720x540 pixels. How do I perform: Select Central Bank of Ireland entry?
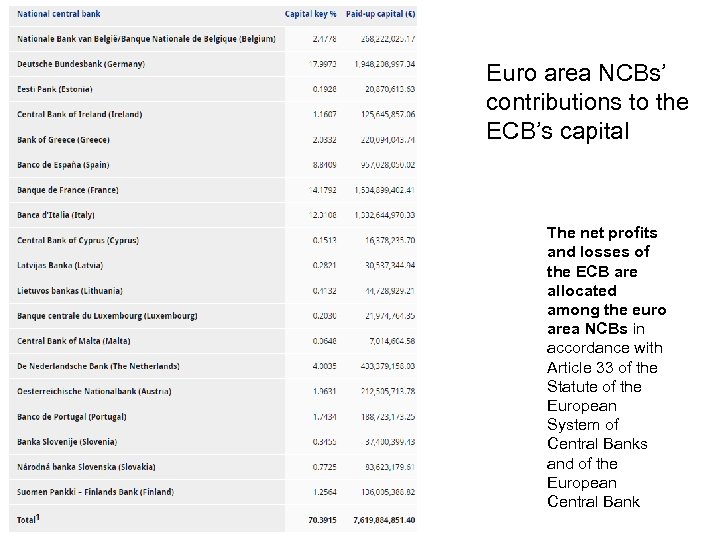coord(80,114)
